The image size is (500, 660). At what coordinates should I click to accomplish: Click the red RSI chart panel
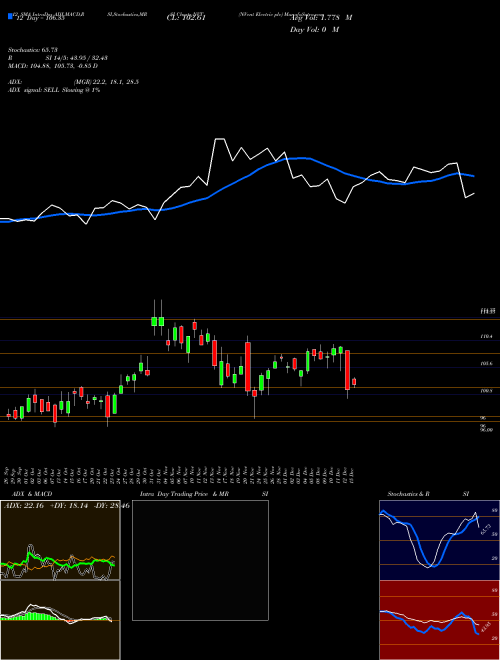click(439, 620)
